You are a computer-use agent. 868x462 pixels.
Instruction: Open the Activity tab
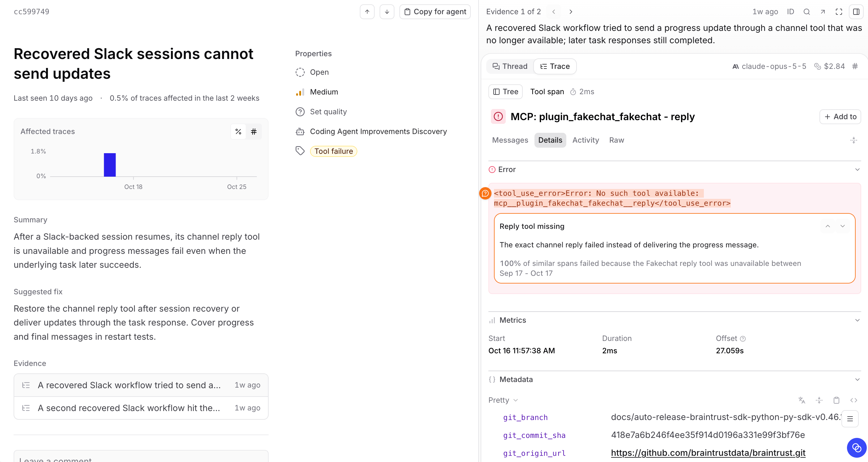click(585, 140)
